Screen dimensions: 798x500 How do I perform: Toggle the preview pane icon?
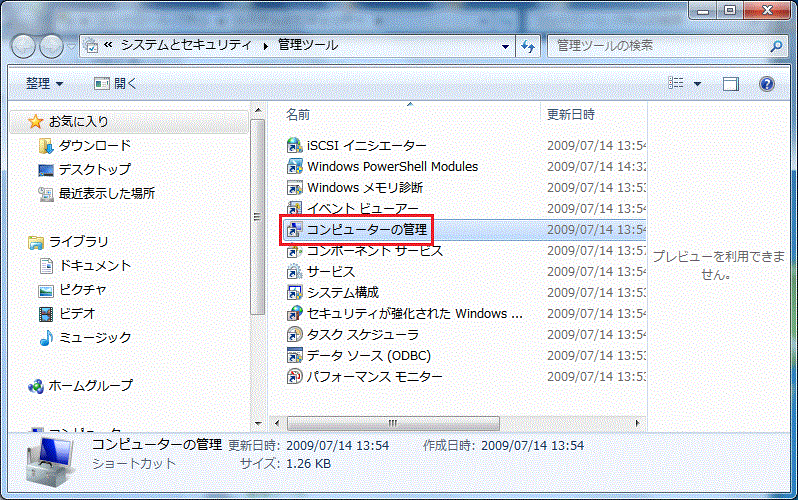[731, 84]
